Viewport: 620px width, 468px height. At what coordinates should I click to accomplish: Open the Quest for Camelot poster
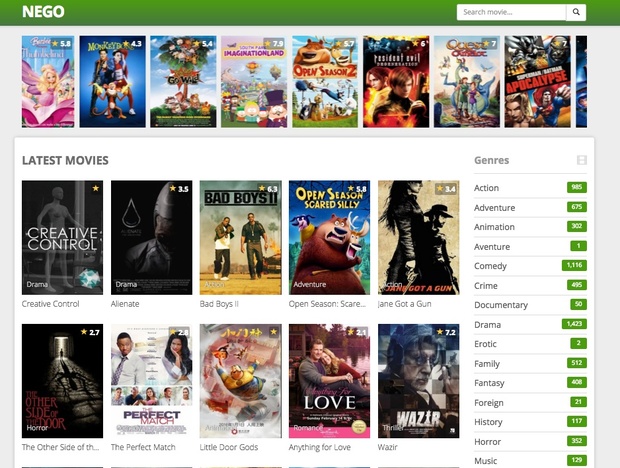point(467,82)
